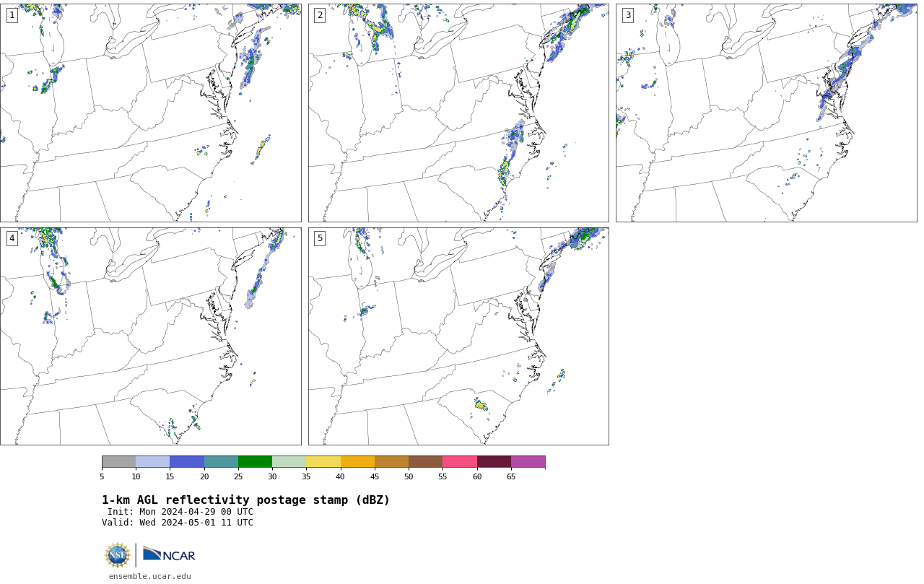Click the blue 15-20 dBZ swatch
The height and width of the screenshot is (584, 924).
pyautogui.click(x=187, y=462)
